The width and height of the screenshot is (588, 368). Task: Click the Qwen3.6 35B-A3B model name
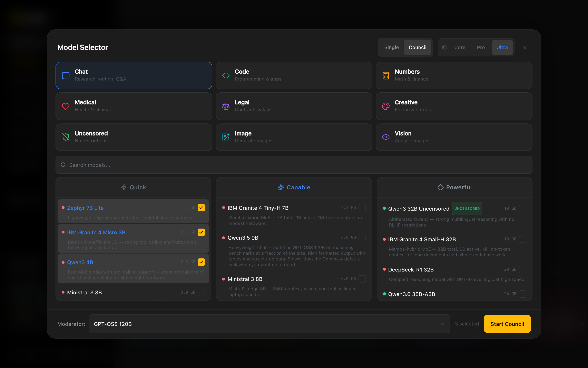411,294
